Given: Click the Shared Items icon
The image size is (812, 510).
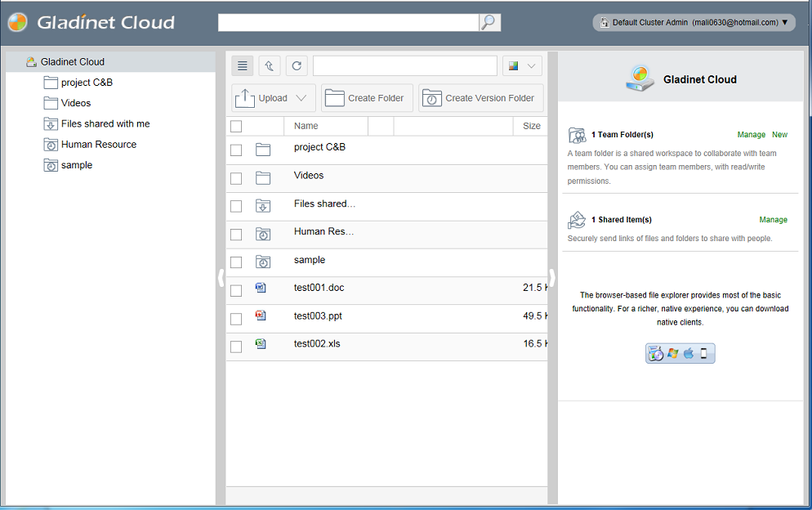Looking at the screenshot, I should click(577, 220).
